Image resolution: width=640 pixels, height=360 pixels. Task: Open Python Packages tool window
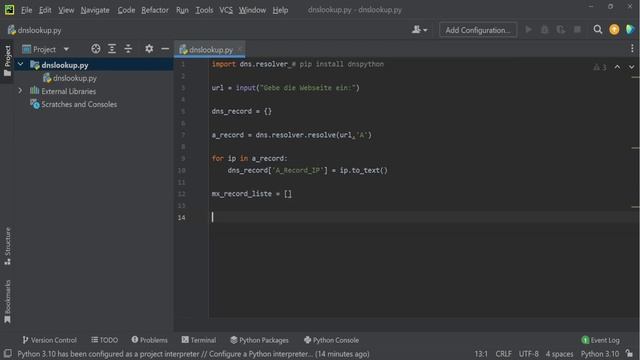[259, 340]
